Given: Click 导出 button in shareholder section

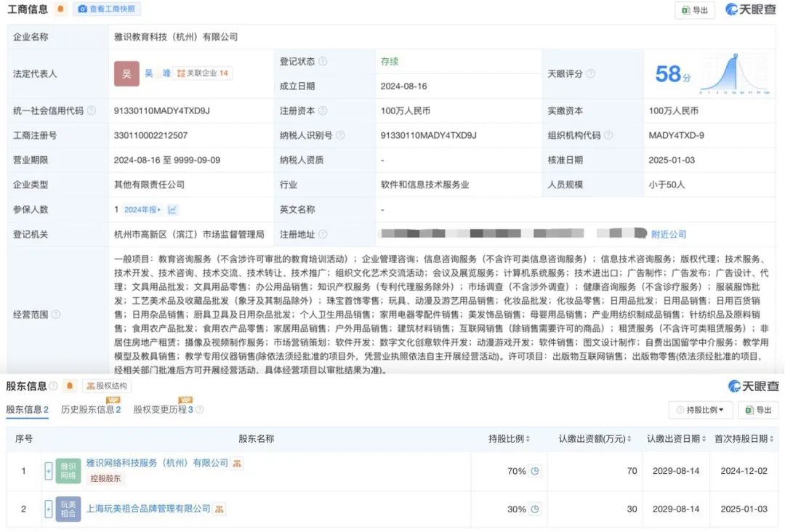Looking at the screenshot, I should click(x=758, y=410).
